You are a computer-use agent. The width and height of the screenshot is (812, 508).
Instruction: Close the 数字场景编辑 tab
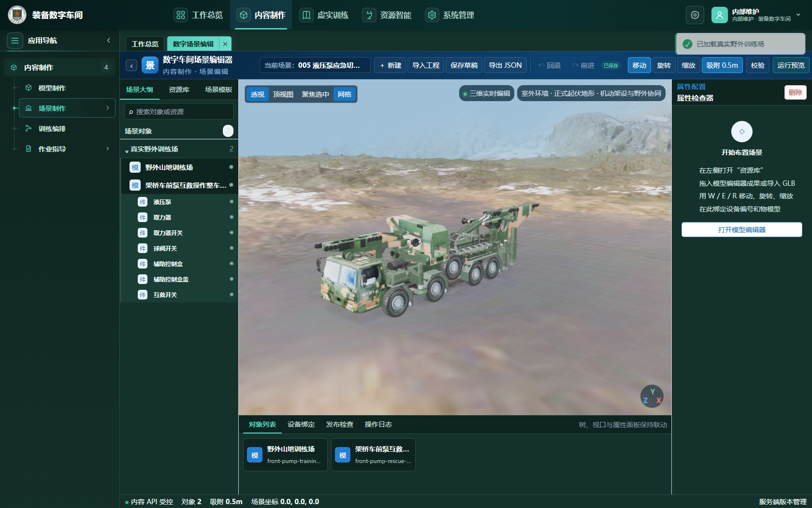(225, 44)
